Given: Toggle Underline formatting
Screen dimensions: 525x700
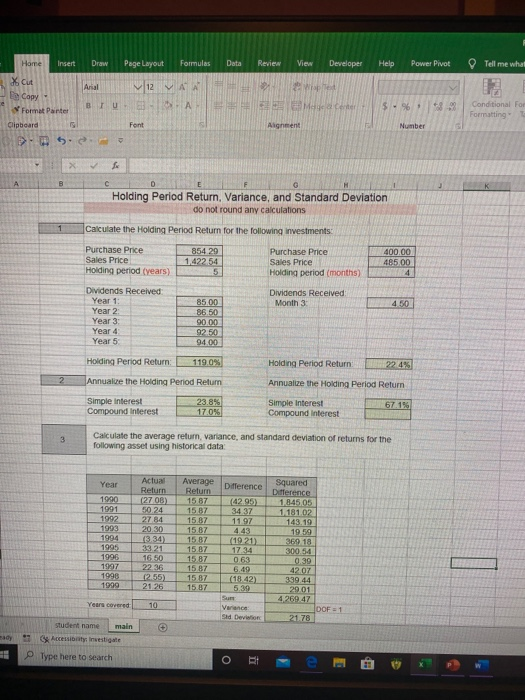Looking at the screenshot, I should (x=115, y=105).
